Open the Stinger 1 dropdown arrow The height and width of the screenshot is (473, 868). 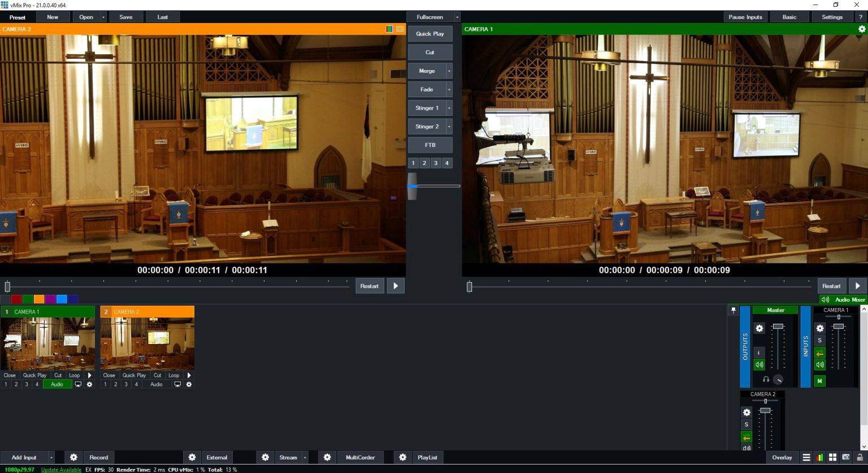[449, 107]
